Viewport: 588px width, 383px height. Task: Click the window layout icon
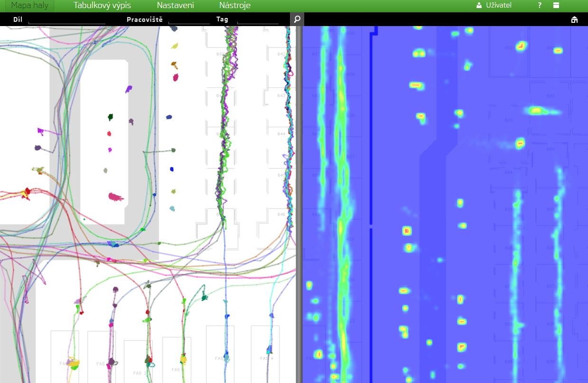[556, 6]
